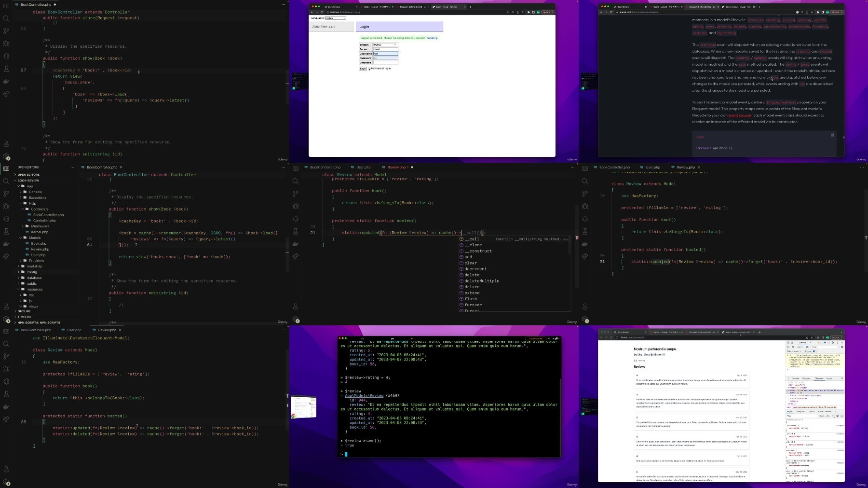Close the DevTools panel with its X
Image resolution: width=868 pixels, height=488 pixels.
point(842,343)
